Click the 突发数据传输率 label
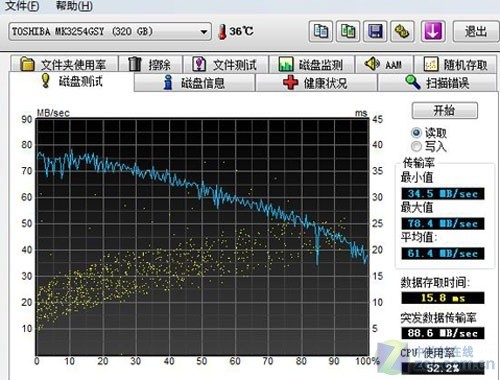 click(438, 318)
